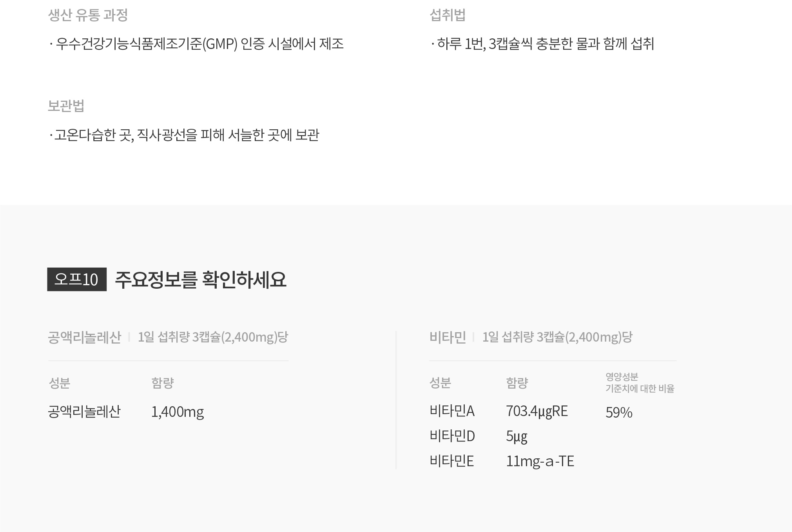Select the 1,400mg content value
792x532 pixels.
[x=178, y=412]
